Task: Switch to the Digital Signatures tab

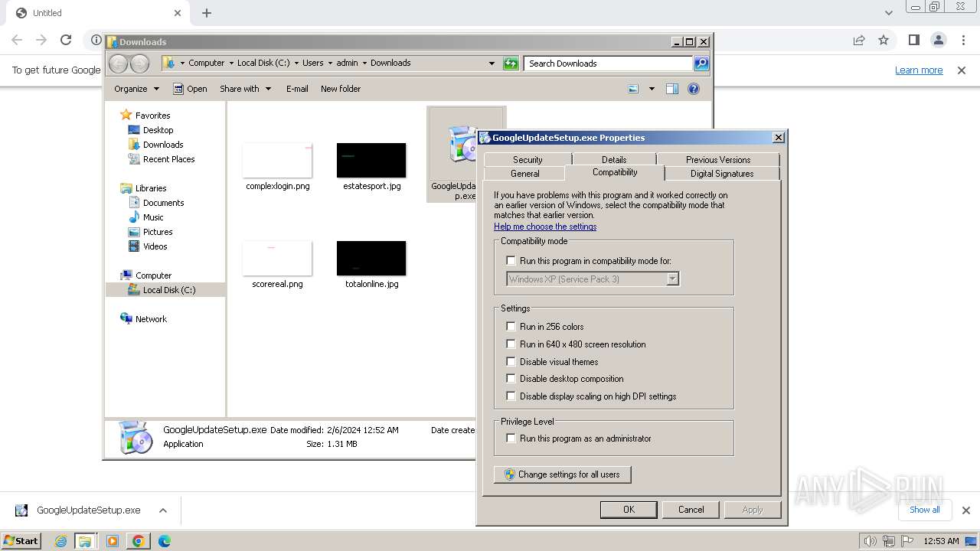Action: (x=722, y=174)
